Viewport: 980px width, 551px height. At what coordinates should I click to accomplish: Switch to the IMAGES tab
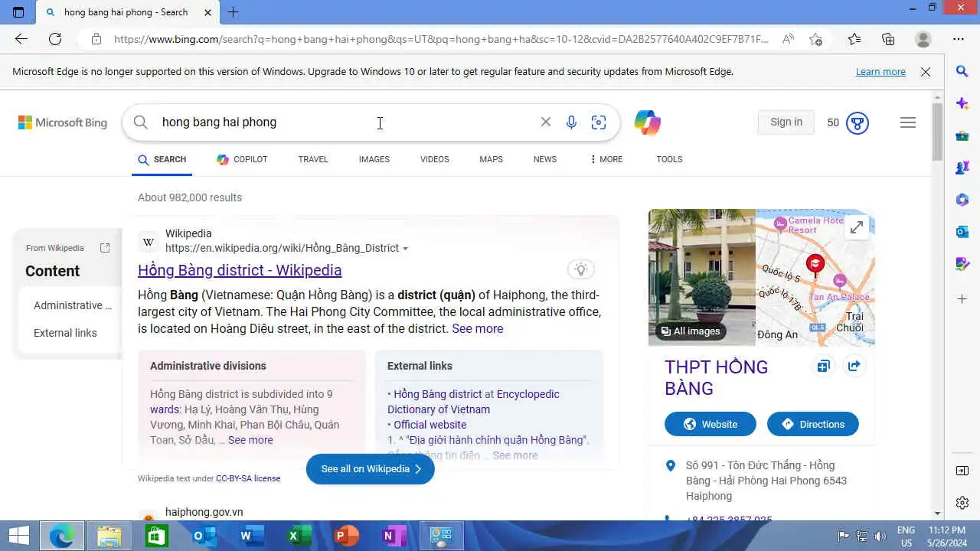374,159
